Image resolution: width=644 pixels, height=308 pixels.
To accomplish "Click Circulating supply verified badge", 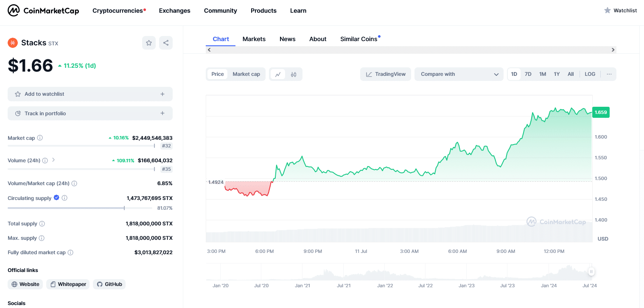I will [56, 198].
